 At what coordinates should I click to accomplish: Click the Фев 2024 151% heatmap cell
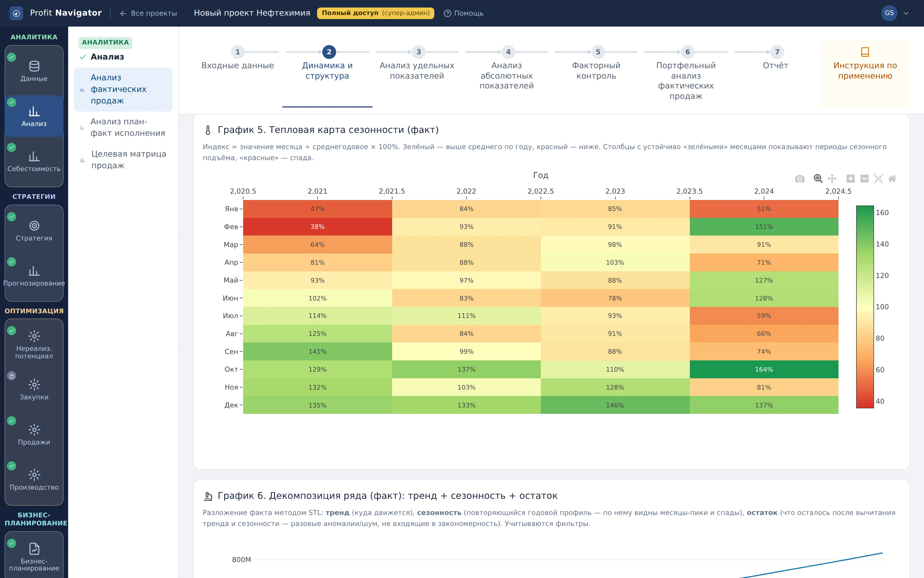click(x=764, y=227)
